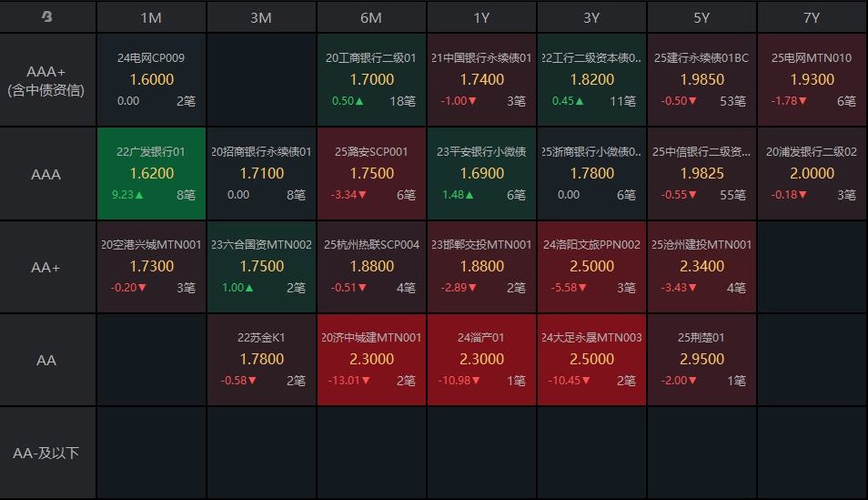
Task: Select the 1M maturity column header
Action: pyautogui.click(x=151, y=17)
